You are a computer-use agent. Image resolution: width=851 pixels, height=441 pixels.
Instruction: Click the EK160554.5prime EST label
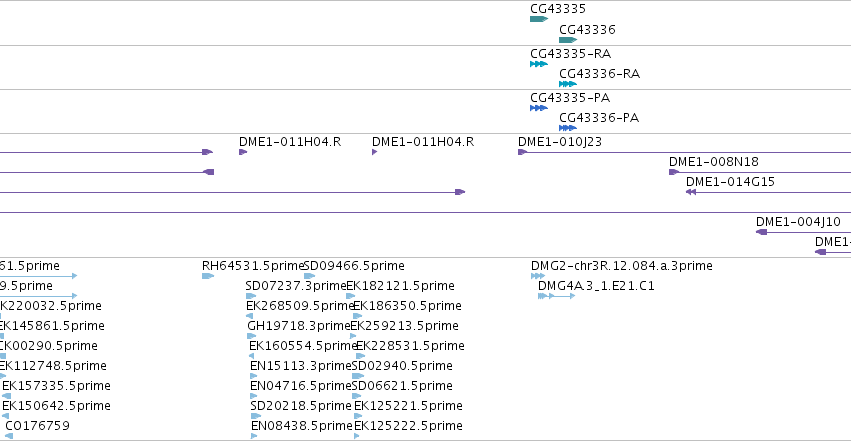(303, 346)
